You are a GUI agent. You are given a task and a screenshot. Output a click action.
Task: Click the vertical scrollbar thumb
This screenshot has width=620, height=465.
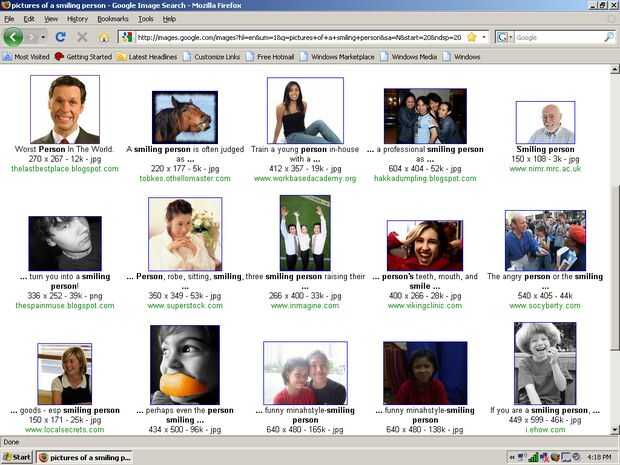click(x=614, y=268)
